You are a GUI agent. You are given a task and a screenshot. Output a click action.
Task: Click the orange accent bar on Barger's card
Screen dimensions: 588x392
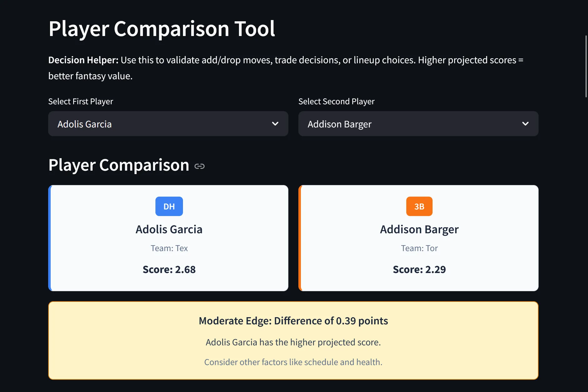[300, 238]
